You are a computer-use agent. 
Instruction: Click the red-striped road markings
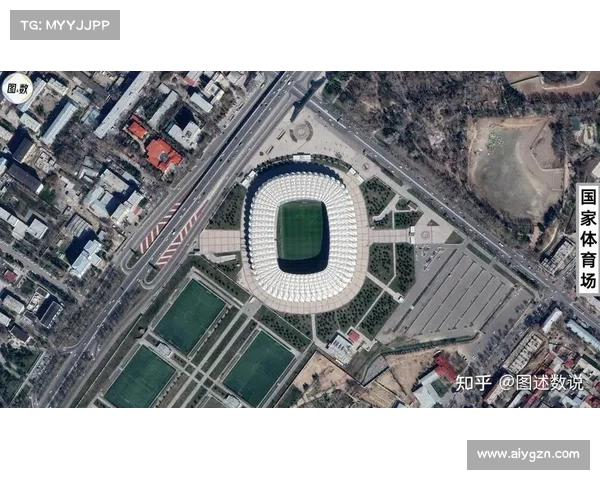(x=170, y=234)
